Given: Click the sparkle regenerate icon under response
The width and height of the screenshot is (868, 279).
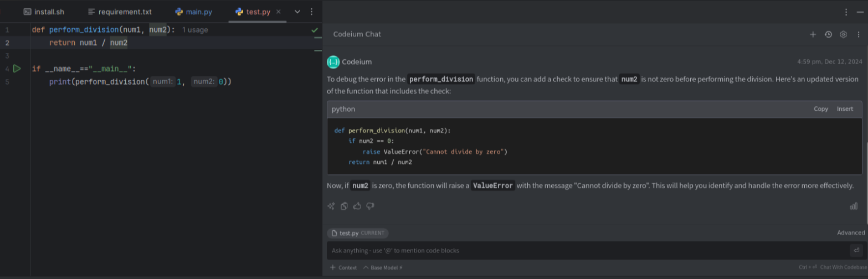Looking at the screenshot, I should click(x=331, y=206).
